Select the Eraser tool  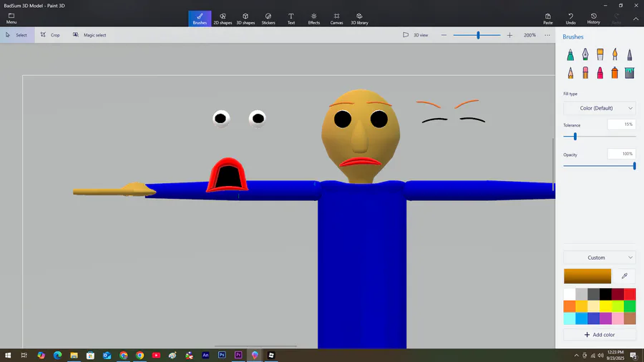click(x=585, y=73)
